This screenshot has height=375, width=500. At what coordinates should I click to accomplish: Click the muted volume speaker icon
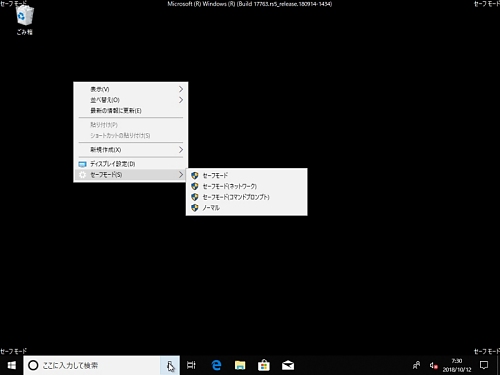click(433, 365)
